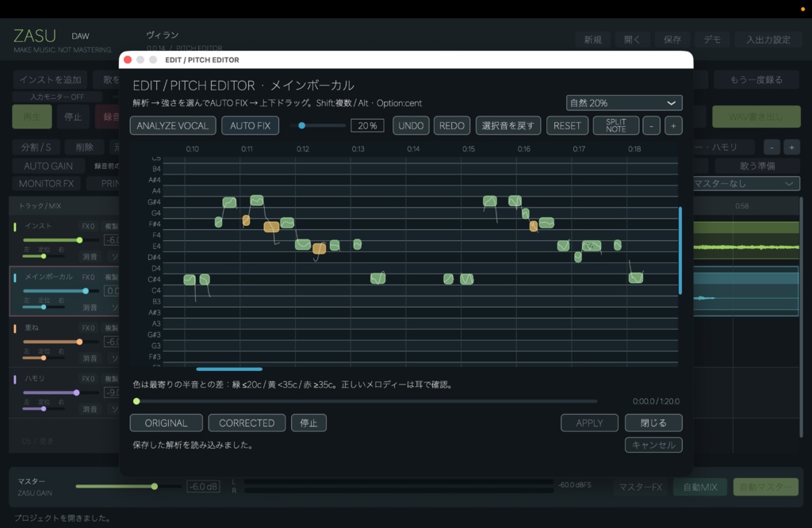The image size is (812, 528).
Task: Select the C#4 note between 0:13 and 0:14
Action: click(x=378, y=278)
